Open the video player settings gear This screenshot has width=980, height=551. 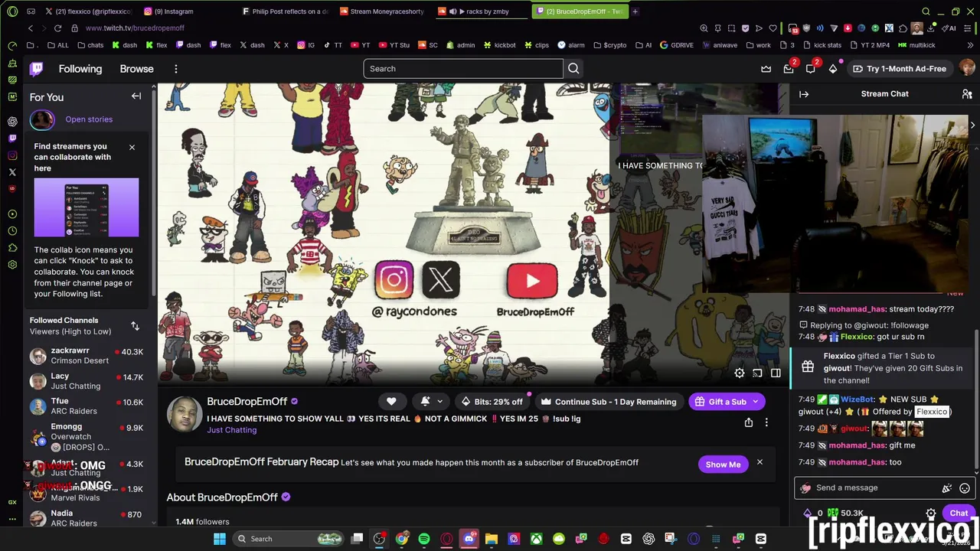pyautogui.click(x=739, y=373)
